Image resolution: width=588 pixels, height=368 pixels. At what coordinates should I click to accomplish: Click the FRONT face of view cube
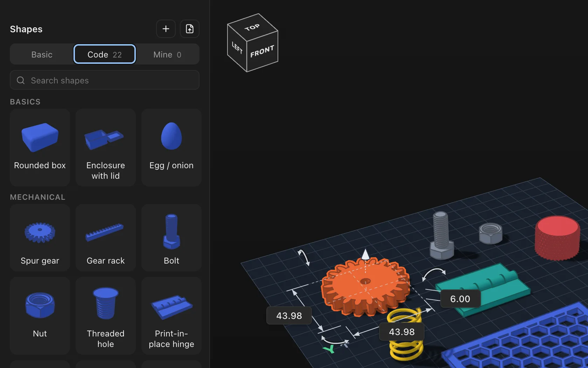pos(262,52)
